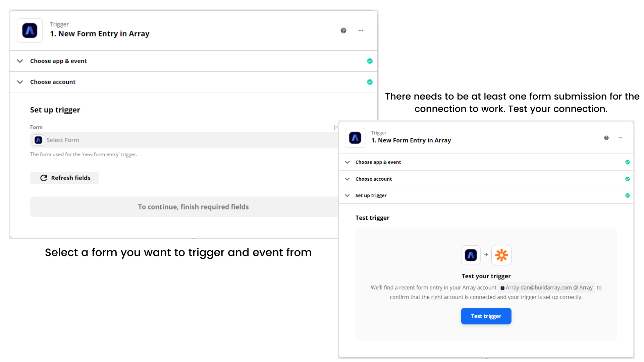Click the Refresh fields button

[64, 178]
